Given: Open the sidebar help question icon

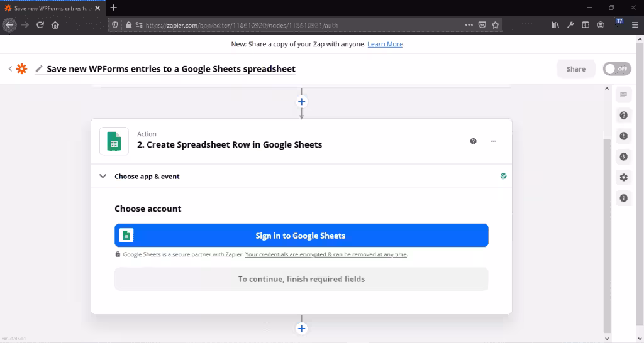Looking at the screenshot, I should (623, 116).
